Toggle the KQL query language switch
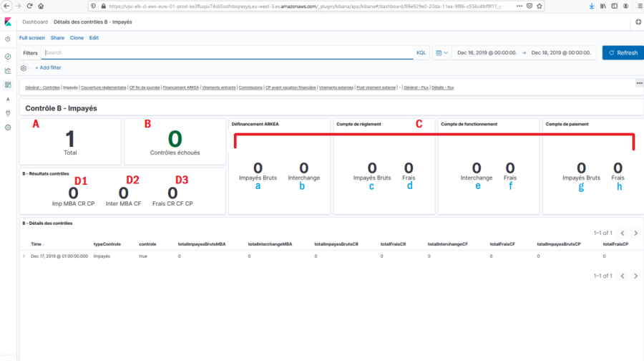 (x=421, y=53)
